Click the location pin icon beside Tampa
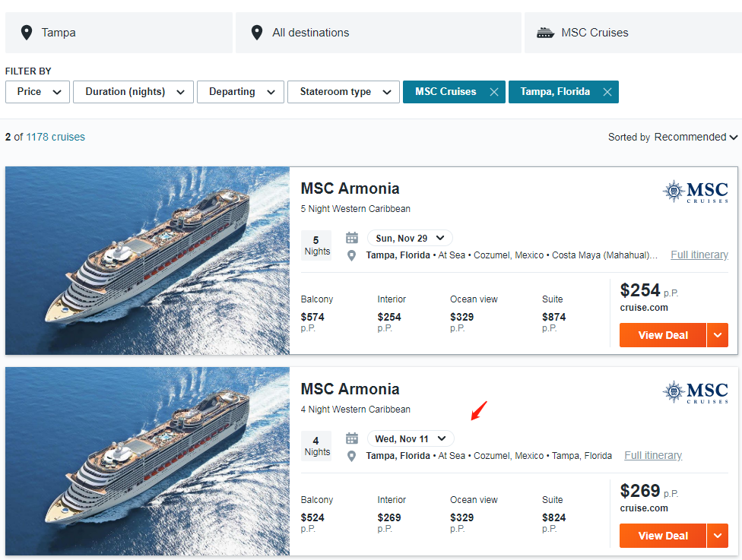Viewport: 742px width, 560px height. [27, 33]
